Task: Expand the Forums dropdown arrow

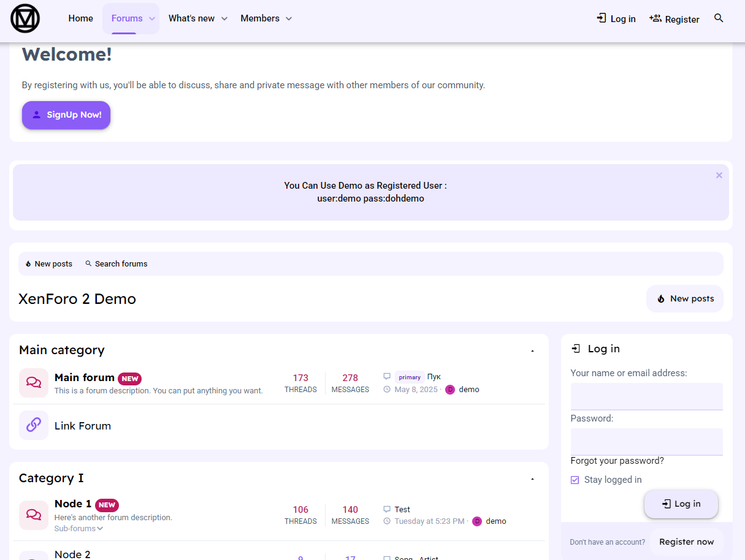Action: pos(152,18)
